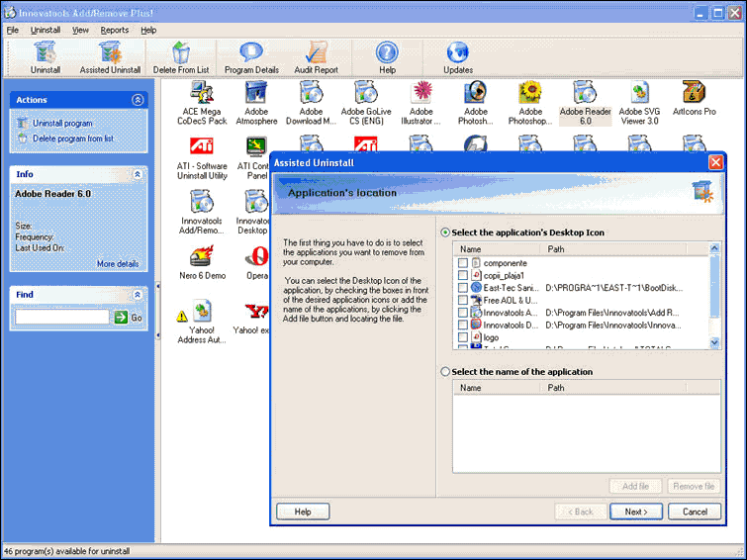Open the Help menu in menu bar
The width and height of the screenshot is (747, 560).
click(x=148, y=30)
